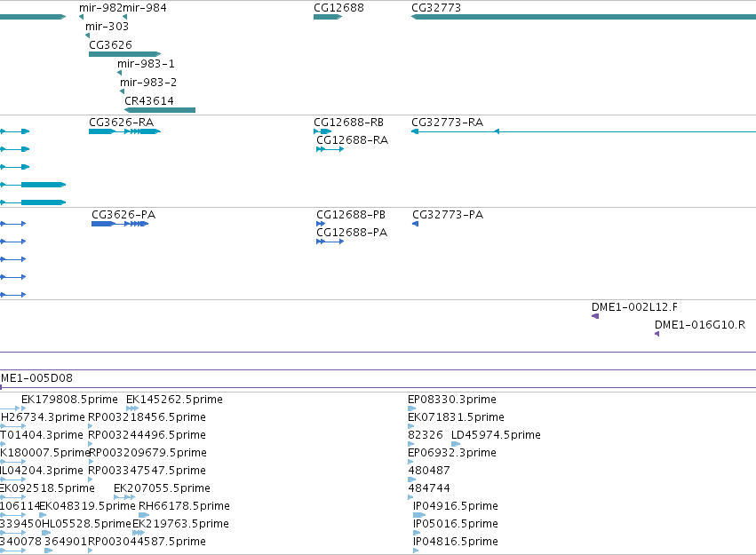This screenshot has width=756, height=555.
Task: Click the mir-982 label
Action: click(x=100, y=8)
